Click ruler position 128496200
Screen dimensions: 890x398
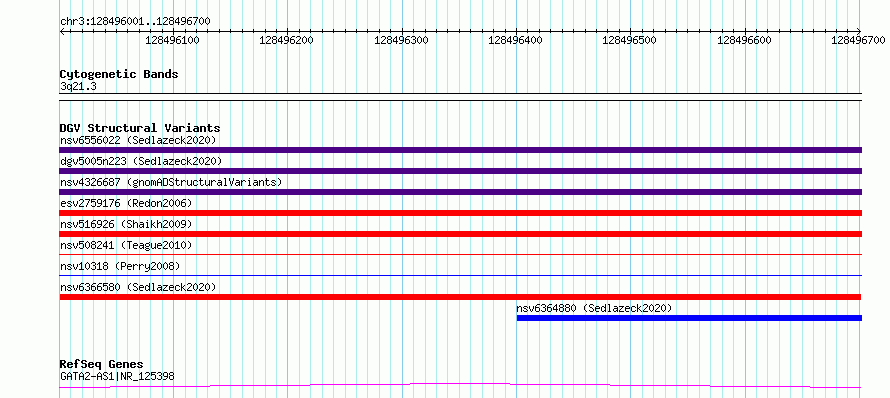pos(286,40)
